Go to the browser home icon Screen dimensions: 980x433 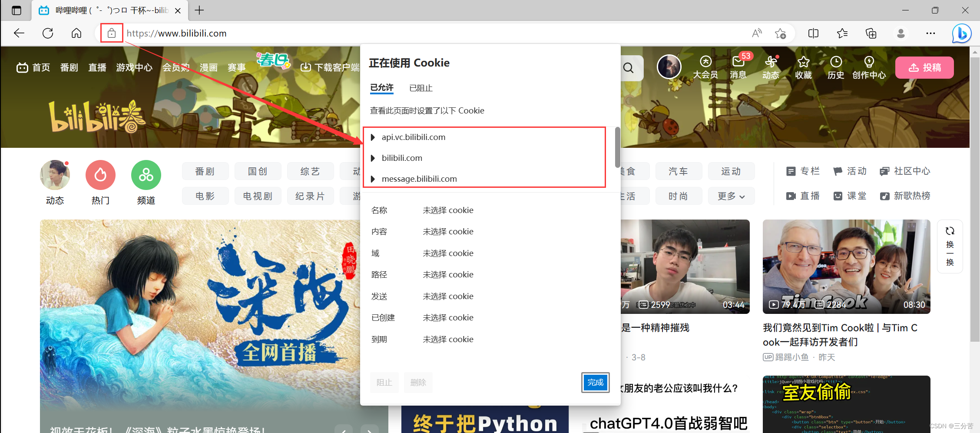76,33
